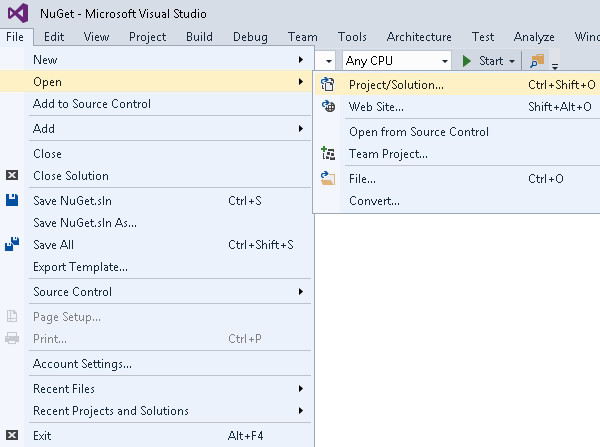Click the Close Solution X icon
Image resolution: width=600 pixels, height=447 pixels.
(x=12, y=176)
